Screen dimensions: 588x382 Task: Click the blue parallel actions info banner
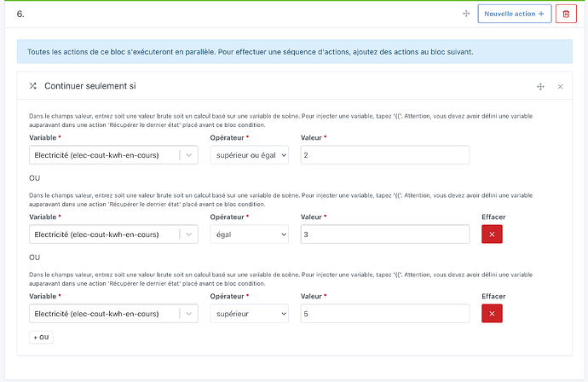pos(294,51)
